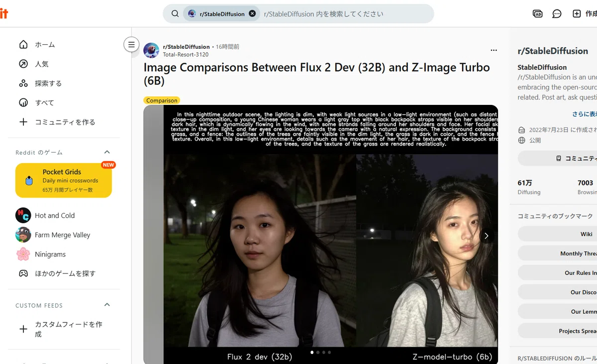Go to ホーム in the sidebar
Image resolution: width=597 pixels, height=364 pixels.
(x=64, y=45)
